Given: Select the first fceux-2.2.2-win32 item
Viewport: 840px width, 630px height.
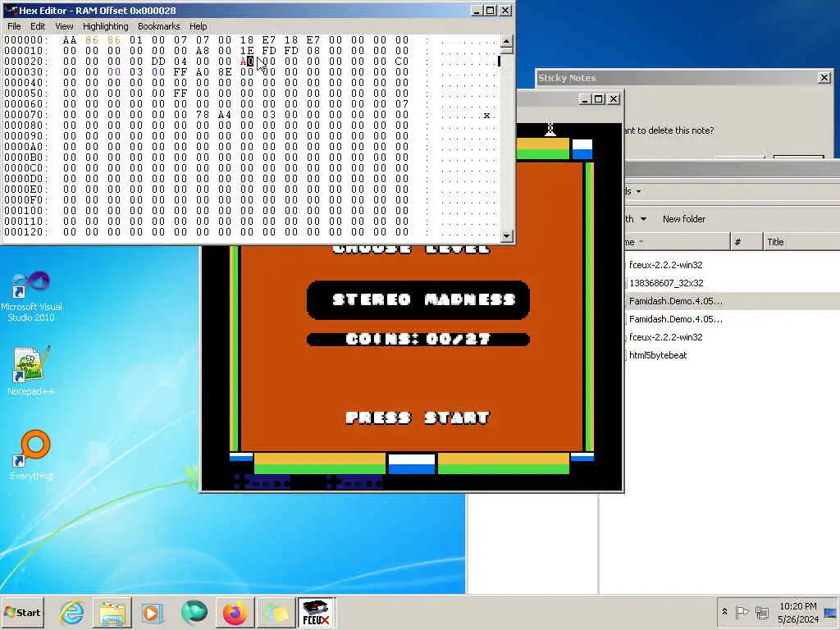Looking at the screenshot, I should click(665, 265).
